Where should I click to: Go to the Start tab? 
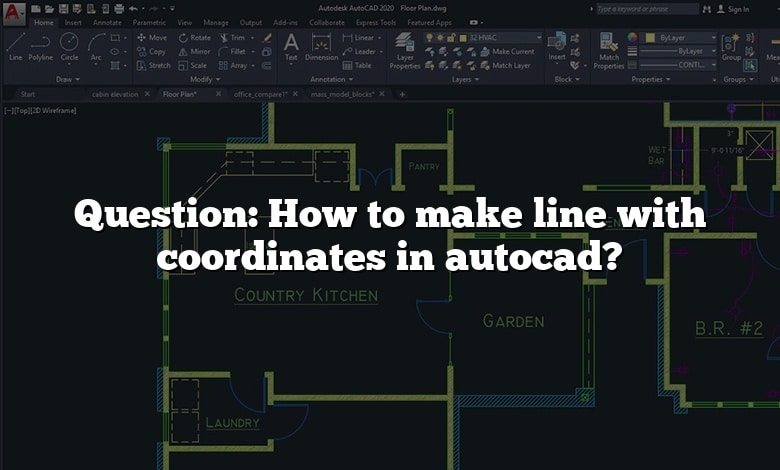click(x=28, y=94)
